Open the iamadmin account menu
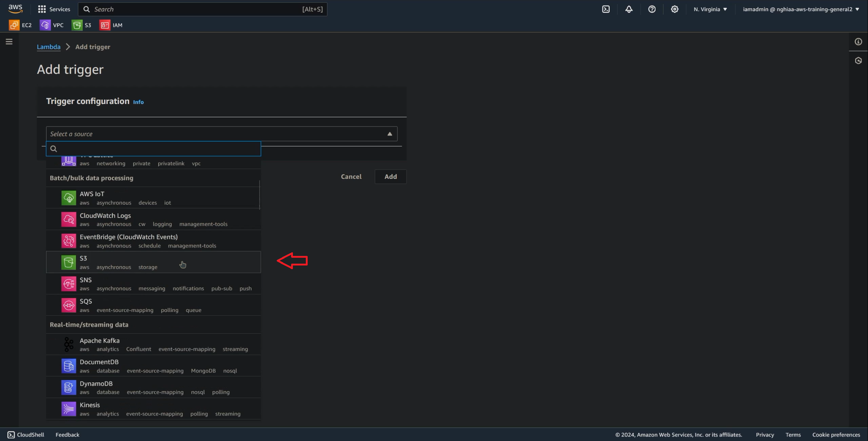 click(x=801, y=9)
